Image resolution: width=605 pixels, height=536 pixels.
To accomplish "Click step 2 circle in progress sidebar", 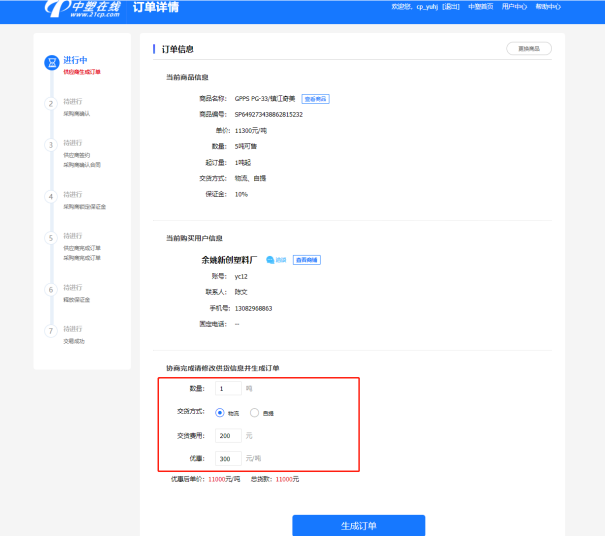I will click(51, 104).
